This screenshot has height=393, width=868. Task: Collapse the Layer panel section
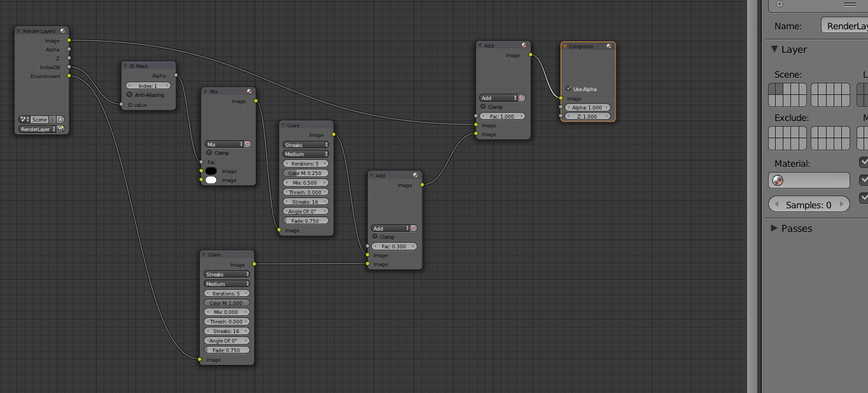pyautogui.click(x=774, y=49)
